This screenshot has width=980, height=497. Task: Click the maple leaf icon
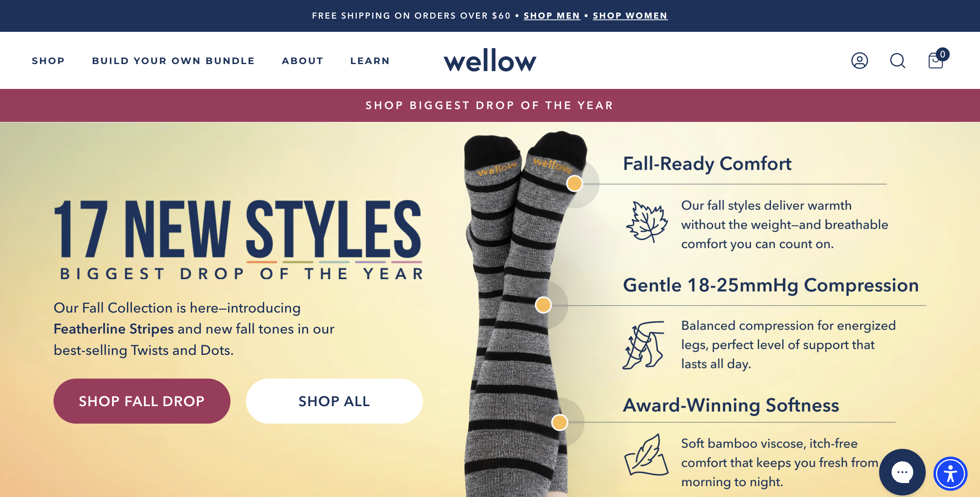pyautogui.click(x=647, y=222)
